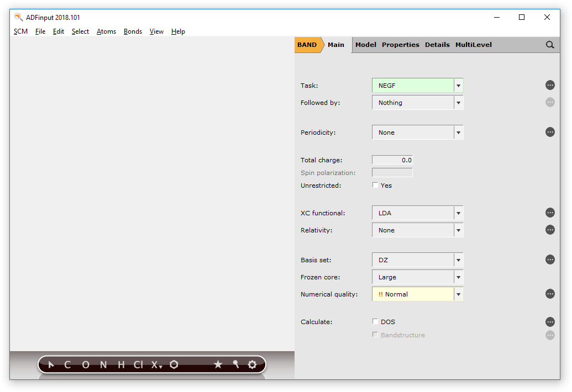Pick the Hydrogen atom tool
This screenshot has height=392, width=572.
[x=121, y=365]
